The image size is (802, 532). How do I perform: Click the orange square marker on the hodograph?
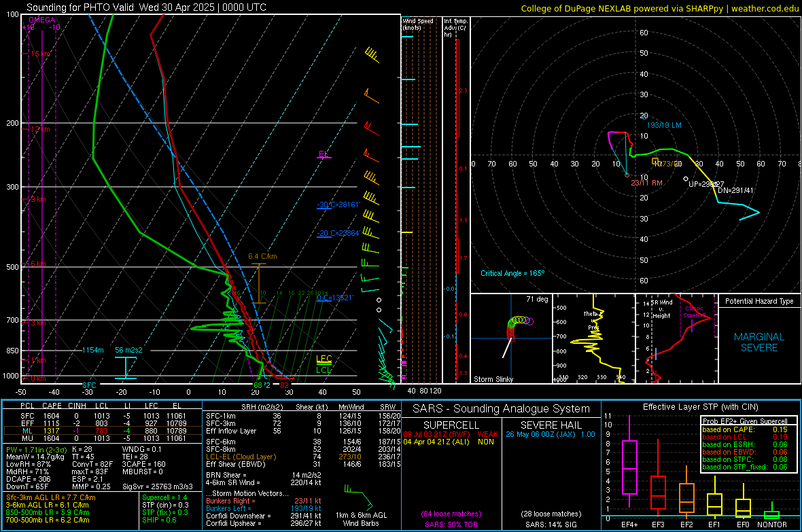tap(655, 162)
